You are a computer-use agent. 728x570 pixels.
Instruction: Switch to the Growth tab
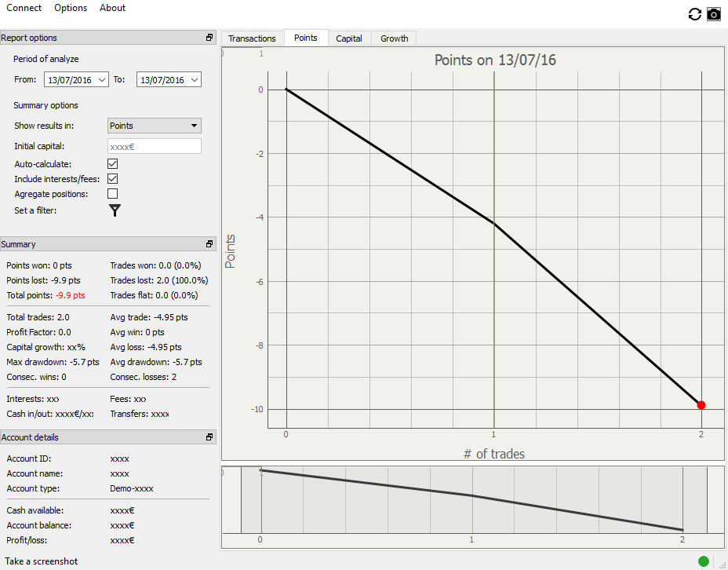point(394,38)
